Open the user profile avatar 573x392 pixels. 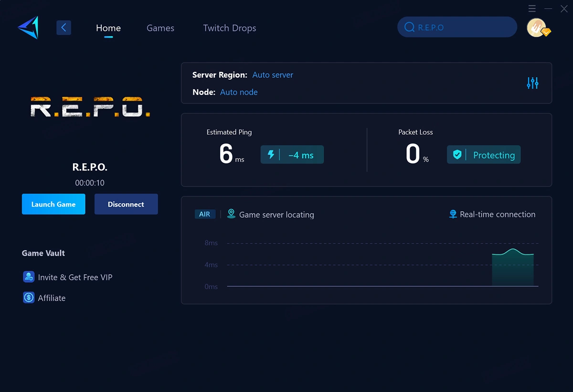tap(537, 28)
